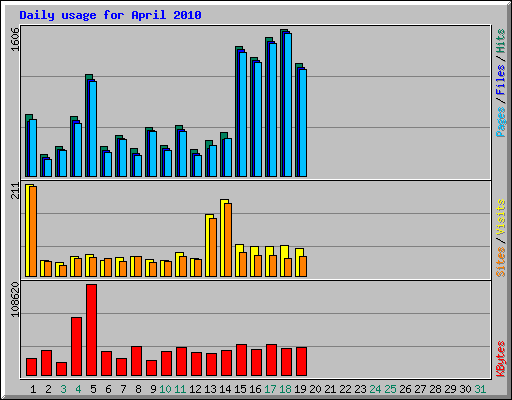Viewport: 512px width, 400px height.
Task: Click the red KBytes bar for day 19
Action: [x=301, y=362]
